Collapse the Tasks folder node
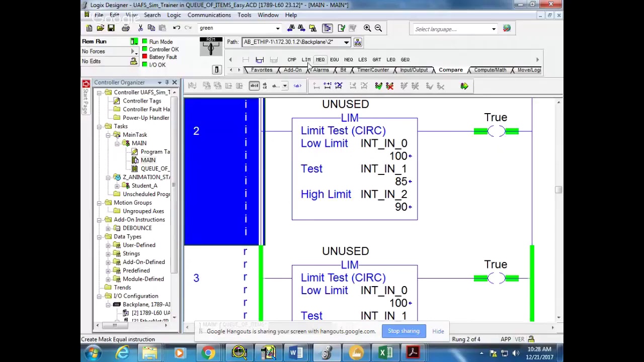The image size is (644, 362). (x=100, y=126)
